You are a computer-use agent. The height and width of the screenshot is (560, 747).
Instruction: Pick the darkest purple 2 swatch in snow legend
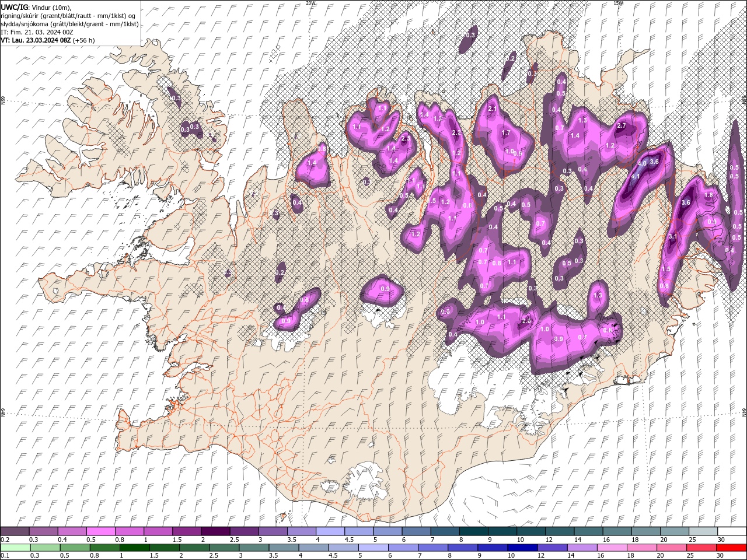(x=215, y=531)
